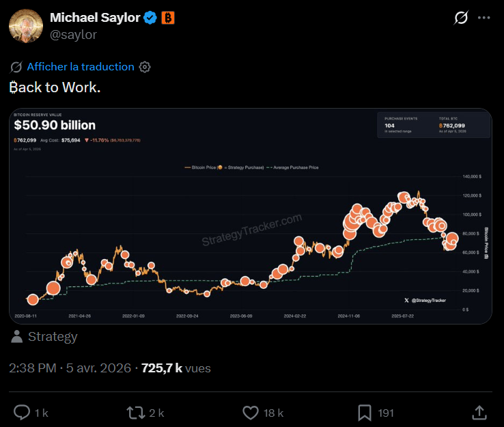
Task: Click the Grok icon beside translation link
Action: [16, 67]
